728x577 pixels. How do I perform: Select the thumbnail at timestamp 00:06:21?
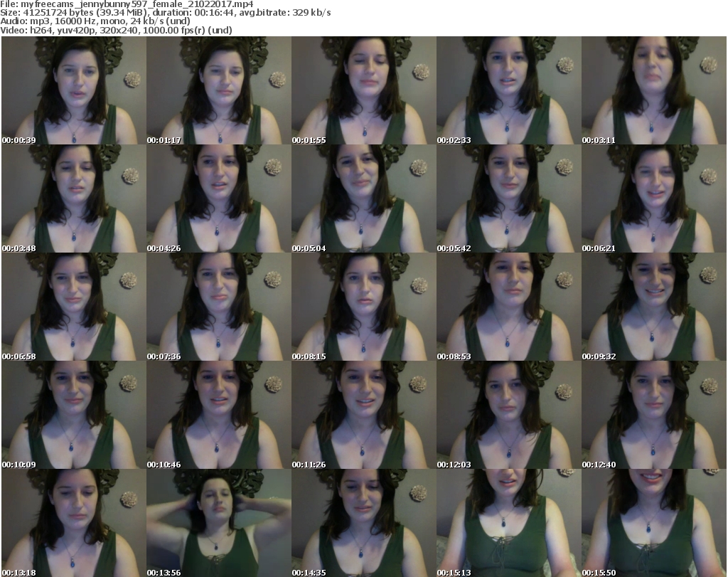654,198
